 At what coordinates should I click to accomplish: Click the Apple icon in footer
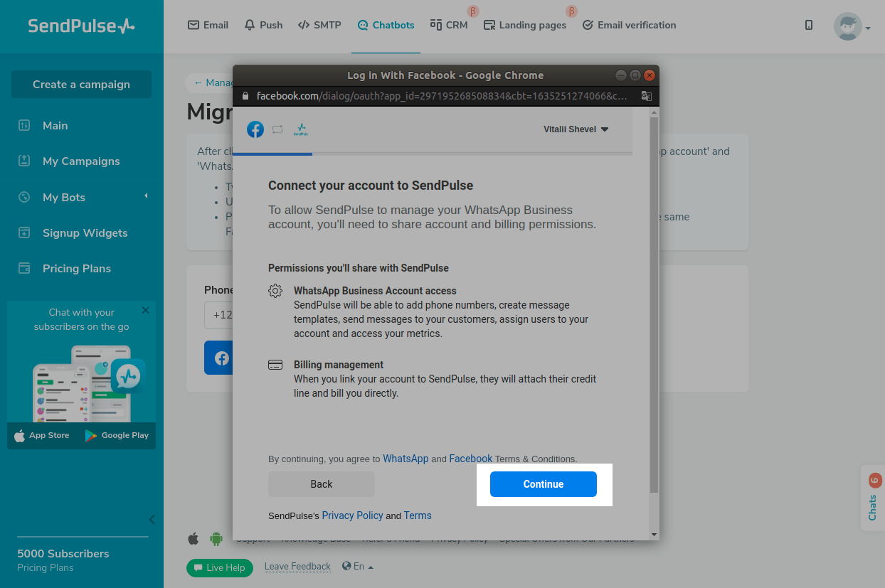[x=193, y=538]
